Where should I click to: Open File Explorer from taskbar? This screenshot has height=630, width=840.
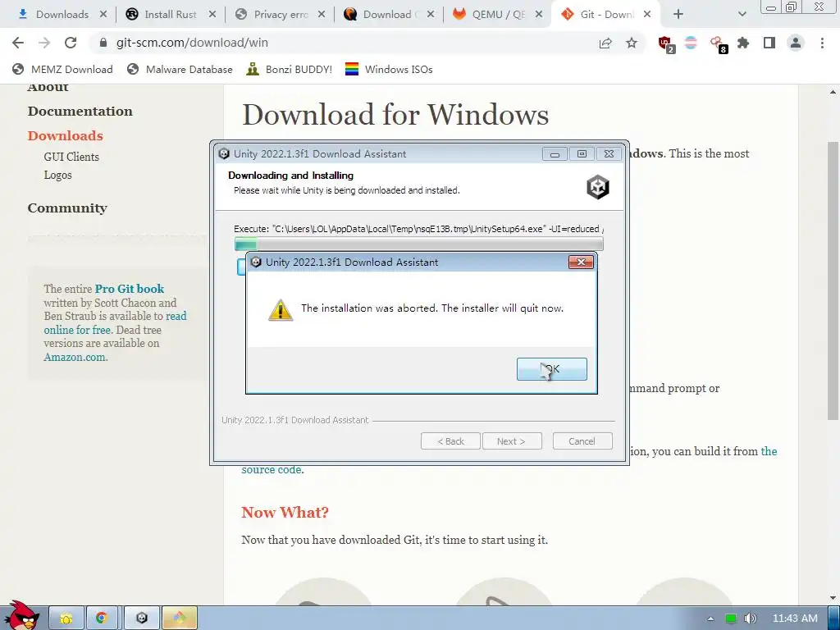click(x=66, y=619)
